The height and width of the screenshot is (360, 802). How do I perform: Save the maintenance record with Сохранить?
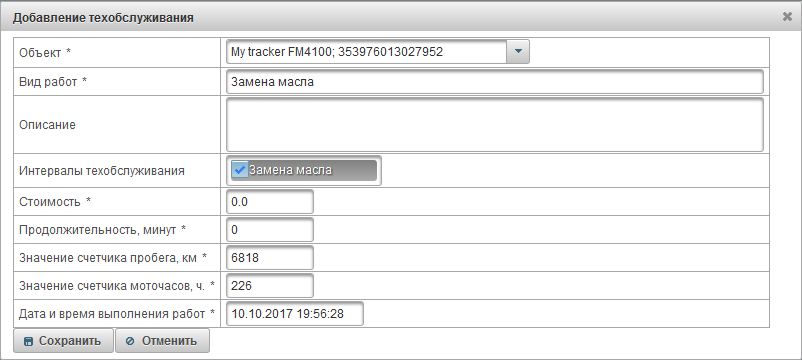[63, 341]
